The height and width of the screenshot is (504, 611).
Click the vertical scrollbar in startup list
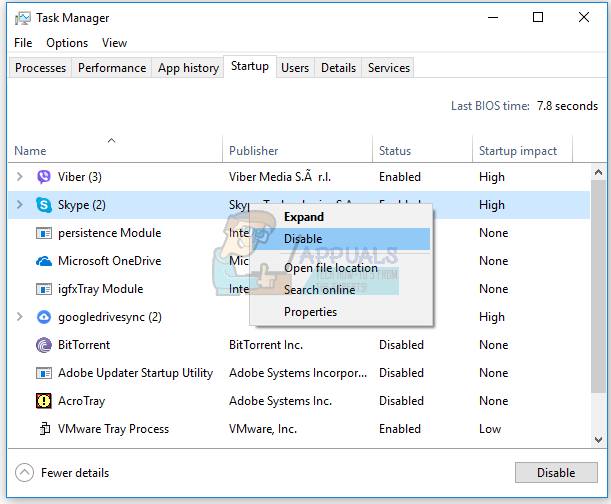click(598, 300)
